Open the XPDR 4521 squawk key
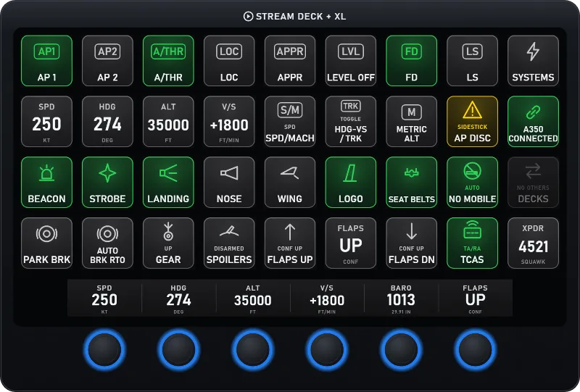 click(x=533, y=243)
